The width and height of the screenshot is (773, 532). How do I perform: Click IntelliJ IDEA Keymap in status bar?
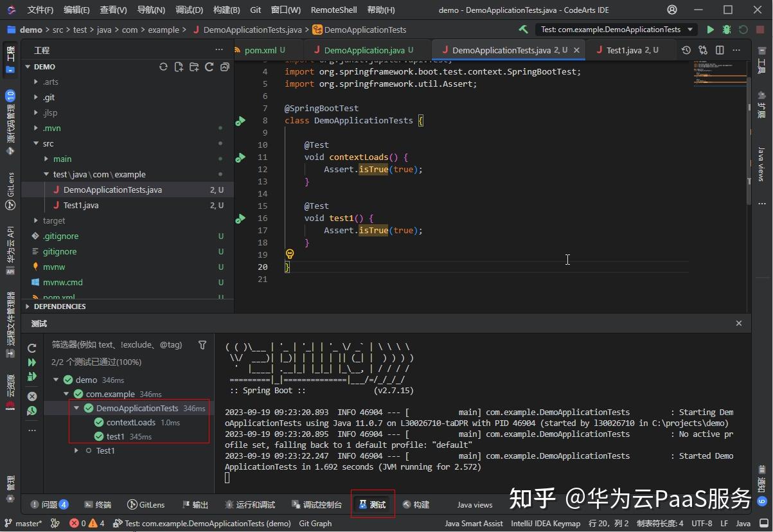point(546,524)
